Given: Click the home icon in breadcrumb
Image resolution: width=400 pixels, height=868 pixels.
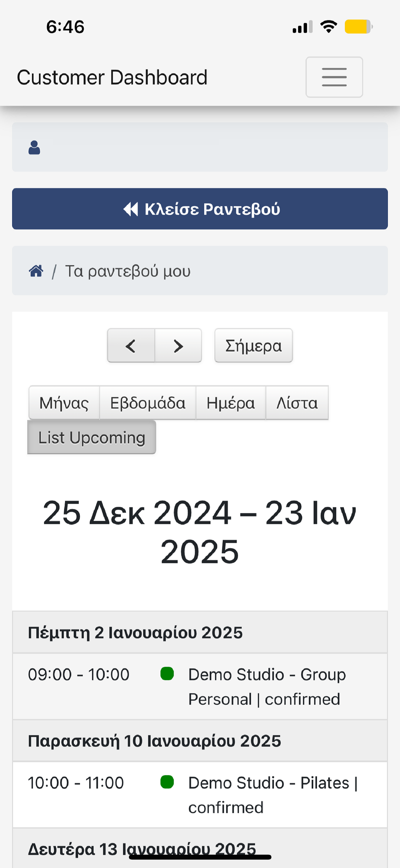Looking at the screenshot, I should click(x=36, y=271).
